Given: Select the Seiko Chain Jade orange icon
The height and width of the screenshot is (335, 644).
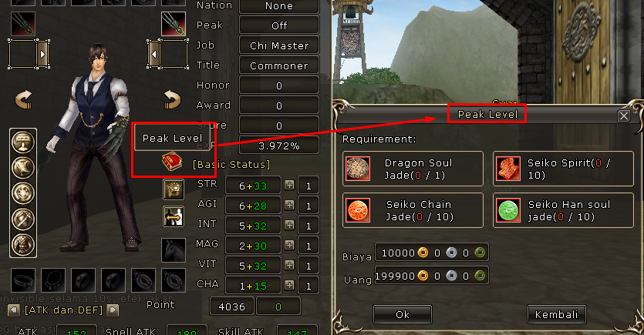Looking at the screenshot, I should pyautogui.click(x=358, y=210).
